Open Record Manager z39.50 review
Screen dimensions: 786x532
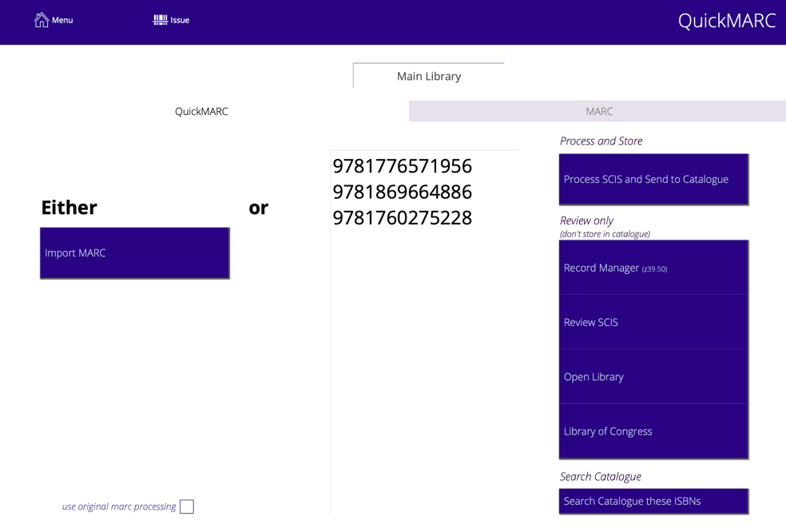pos(653,268)
